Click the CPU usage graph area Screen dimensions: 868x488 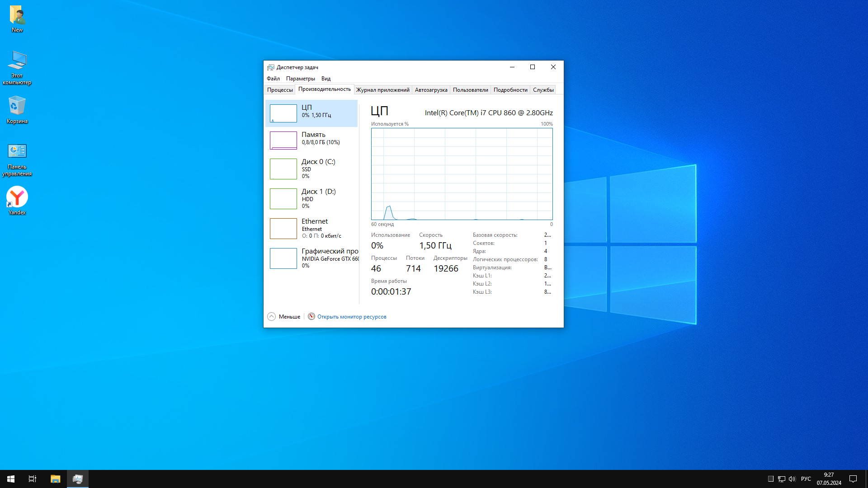462,174
